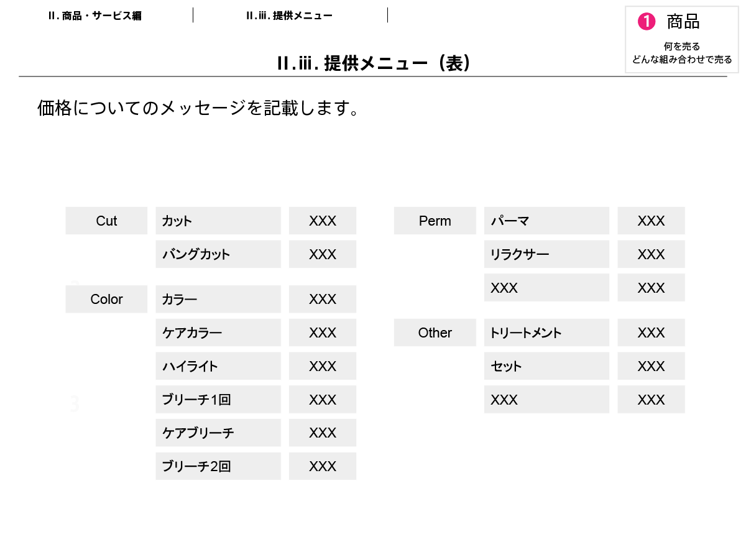
Task: Click the ケアブリーチ cell
Action: pos(218,433)
